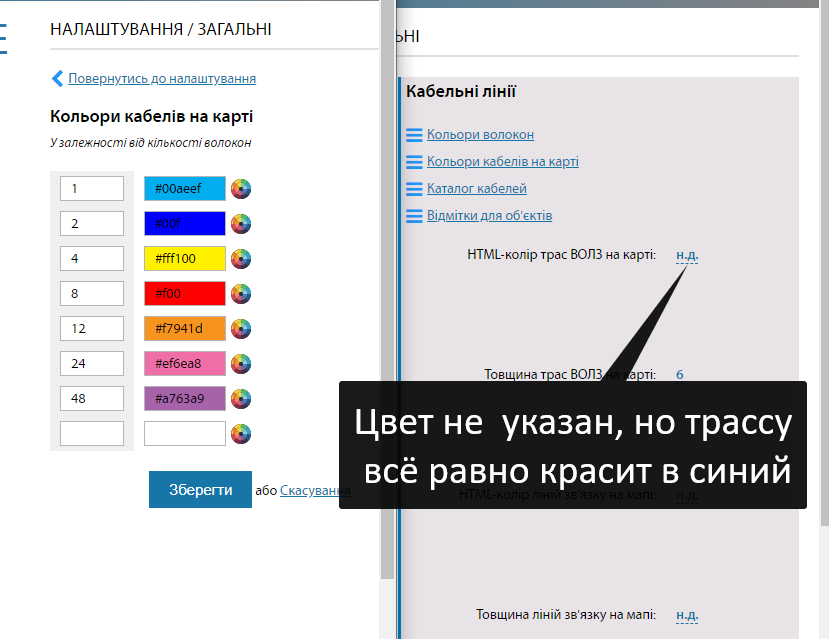Click label Товщина ліній зв'язку на мапі
The image size is (829, 639).
click(566, 615)
